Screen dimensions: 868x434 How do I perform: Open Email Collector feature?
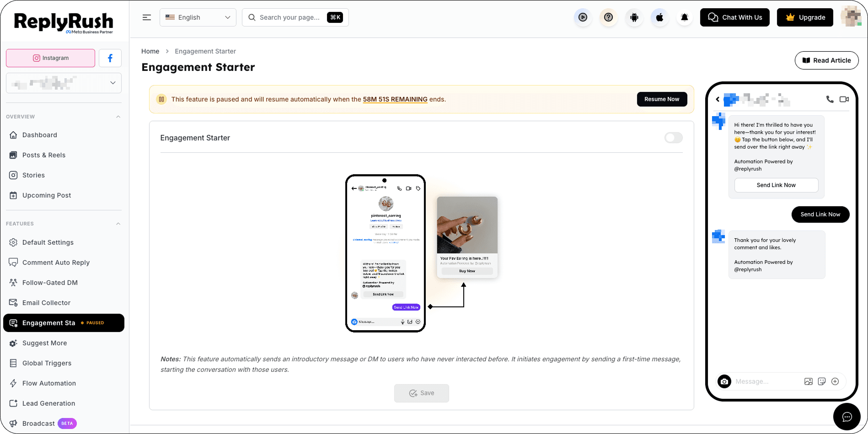64,303
